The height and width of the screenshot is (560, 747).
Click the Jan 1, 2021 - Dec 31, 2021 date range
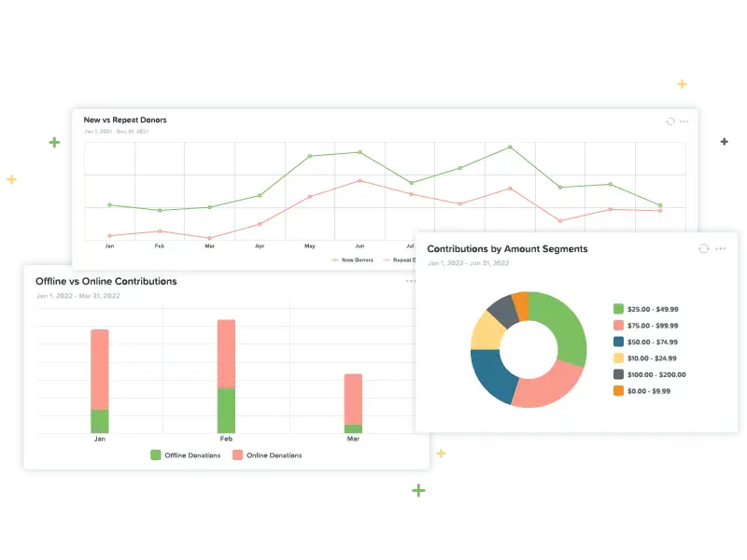click(116, 132)
